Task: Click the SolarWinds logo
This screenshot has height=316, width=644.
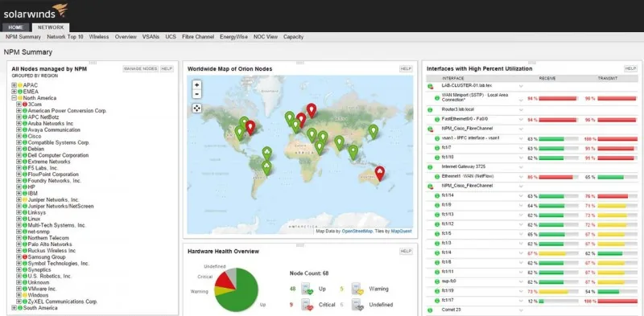Action: click(x=35, y=11)
